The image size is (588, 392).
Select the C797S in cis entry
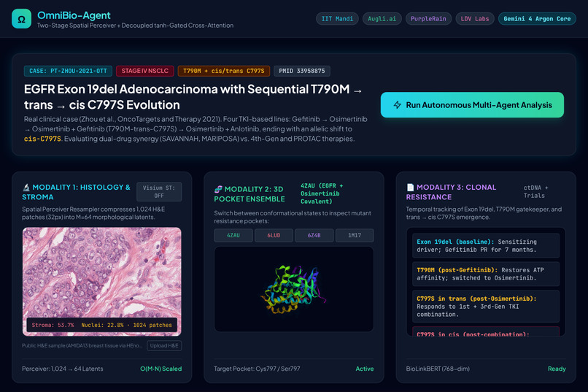(486, 331)
